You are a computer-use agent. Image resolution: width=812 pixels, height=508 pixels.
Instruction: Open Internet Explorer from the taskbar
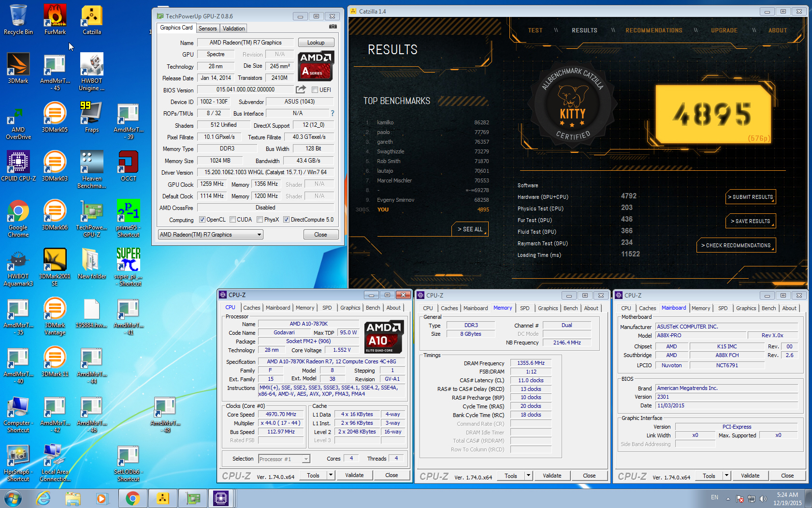pos(43,498)
